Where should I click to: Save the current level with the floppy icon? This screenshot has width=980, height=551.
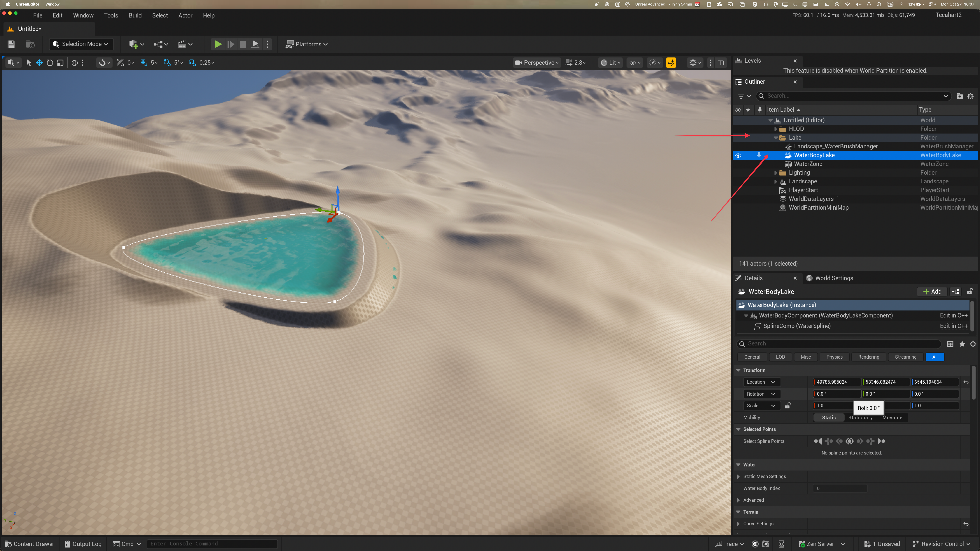(11, 44)
